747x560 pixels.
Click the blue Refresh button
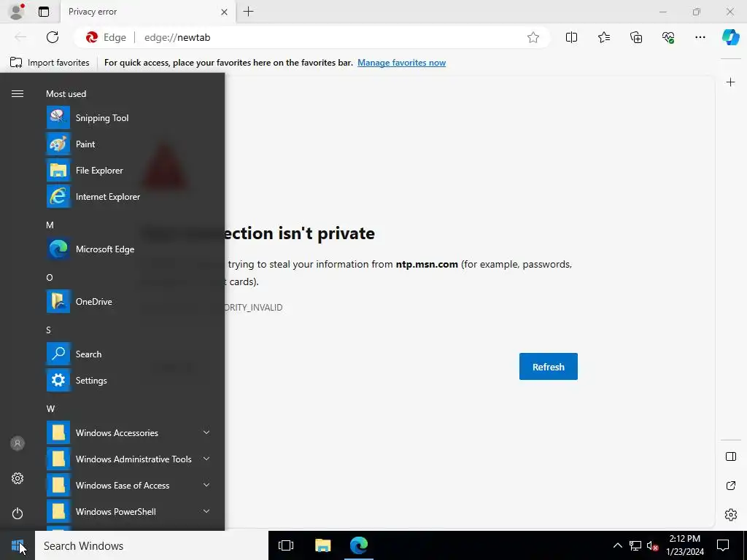(549, 367)
